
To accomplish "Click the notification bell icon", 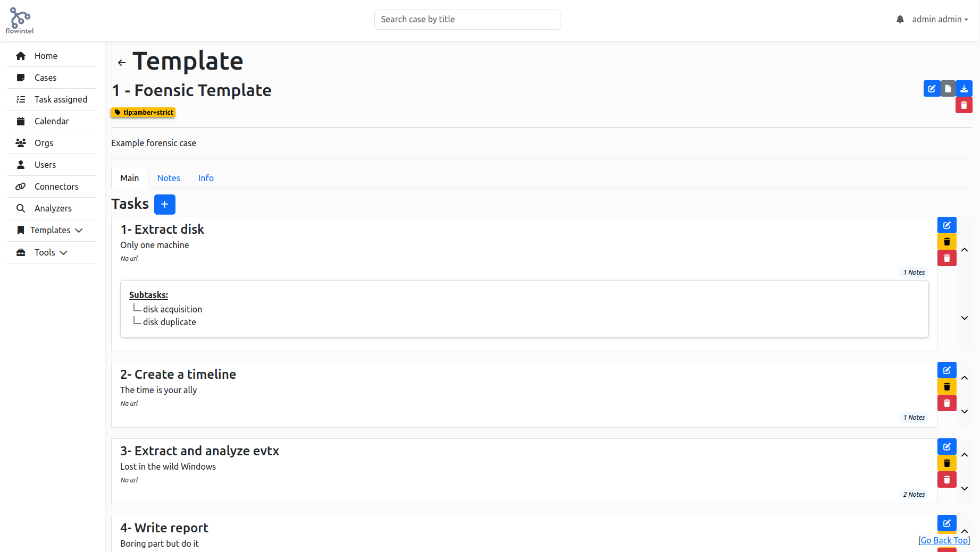I will pyautogui.click(x=900, y=19).
